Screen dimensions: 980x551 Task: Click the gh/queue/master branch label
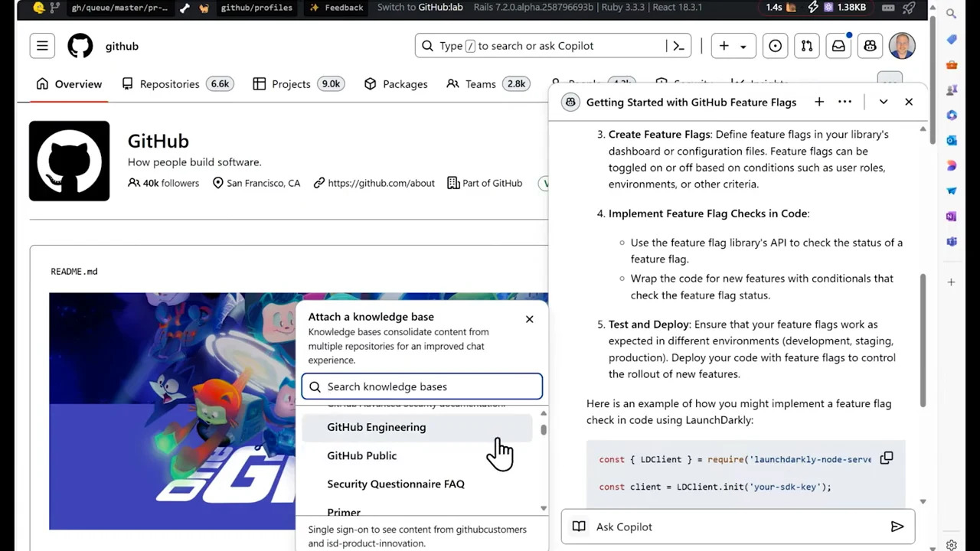(x=119, y=8)
